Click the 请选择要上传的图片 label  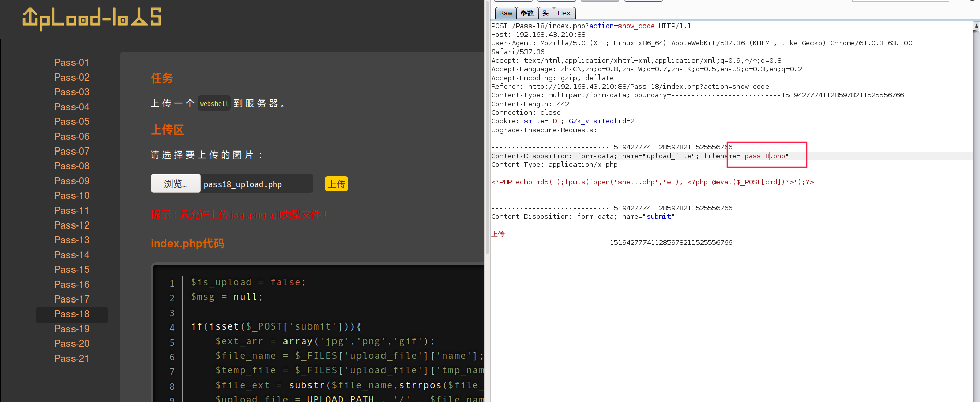(x=207, y=155)
